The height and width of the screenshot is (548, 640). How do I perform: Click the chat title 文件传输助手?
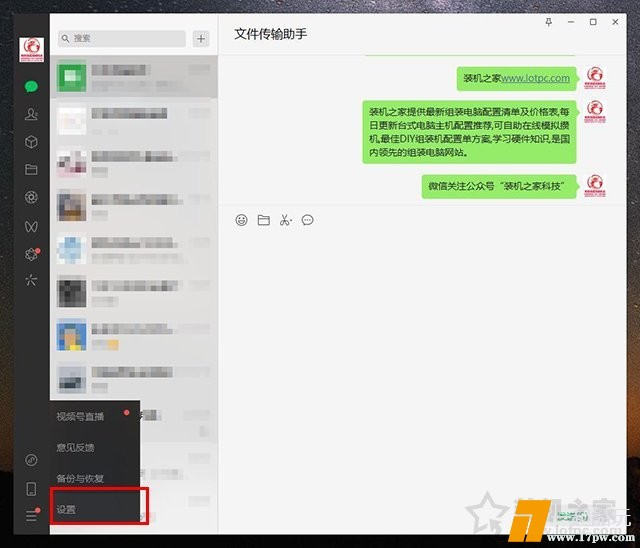[271, 34]
